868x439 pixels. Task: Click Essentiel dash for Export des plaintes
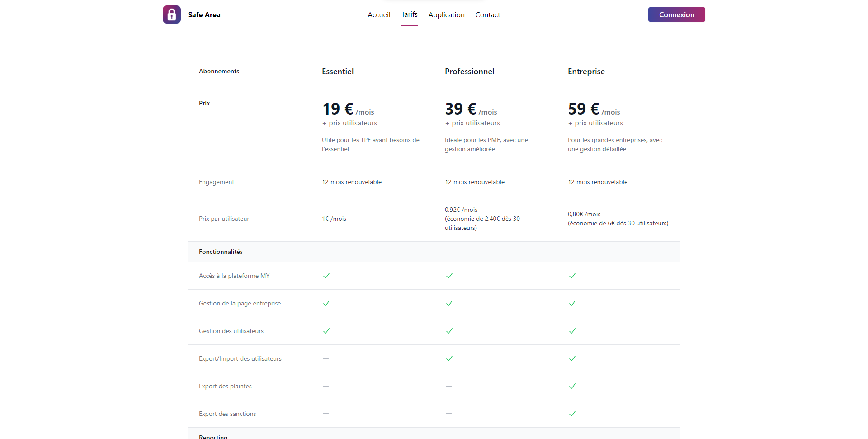[326, 386]
